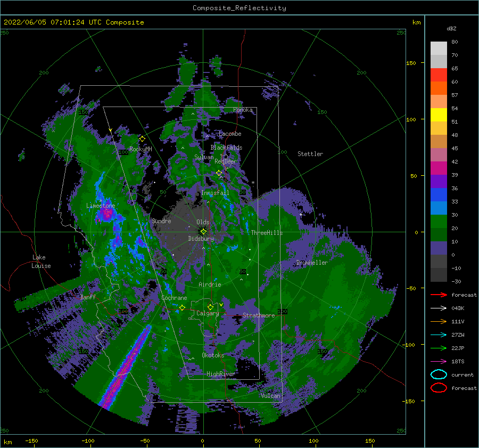Click the Limestone map label
This screenshot has width=479, height=448.
click(101, 206)
